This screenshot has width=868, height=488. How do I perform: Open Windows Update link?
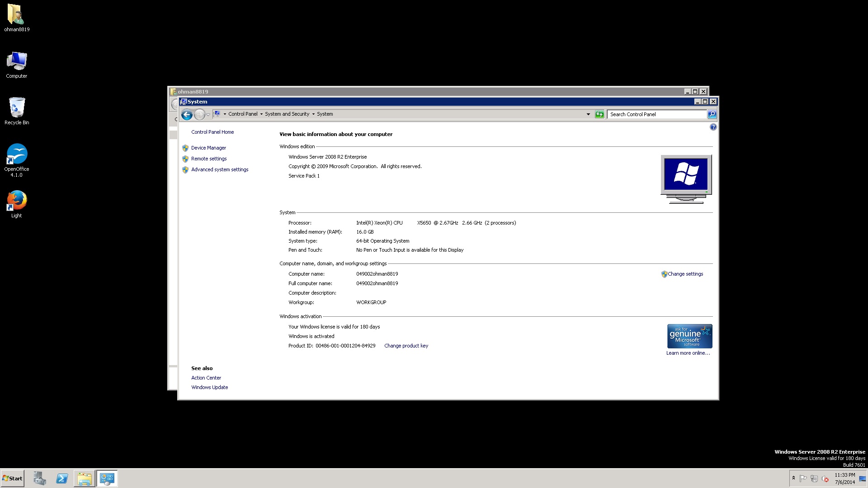pos(209,387)
